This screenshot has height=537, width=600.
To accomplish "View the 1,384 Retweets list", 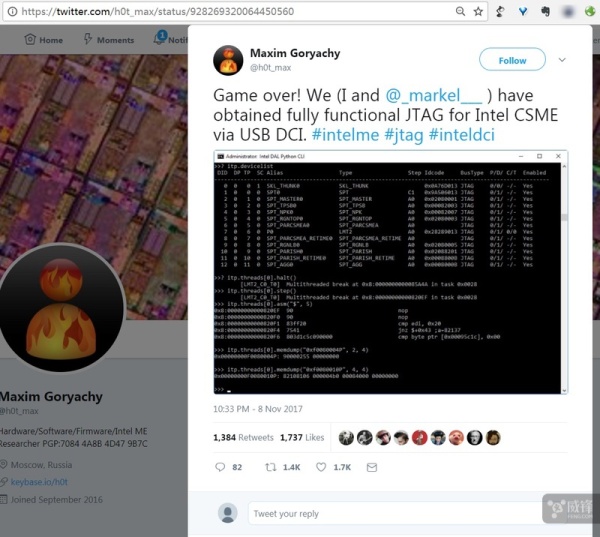I will 243,437.
